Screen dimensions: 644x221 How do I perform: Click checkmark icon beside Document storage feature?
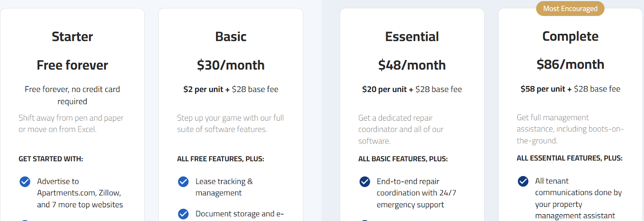click(x=183, y=214)
